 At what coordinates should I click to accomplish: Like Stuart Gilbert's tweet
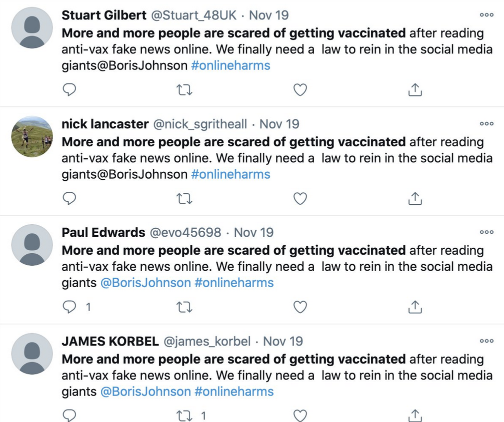(300, 90)
